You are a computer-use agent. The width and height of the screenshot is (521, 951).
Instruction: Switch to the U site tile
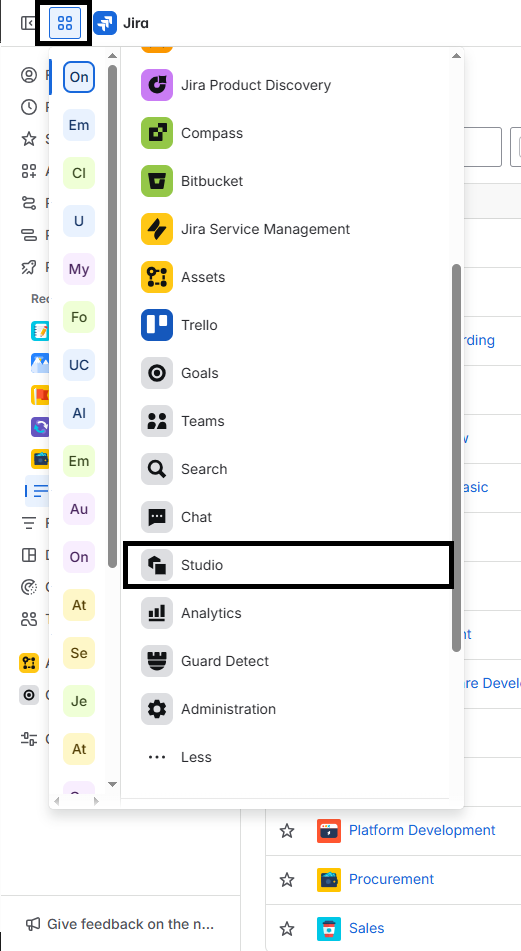click(x=79, y=221)
